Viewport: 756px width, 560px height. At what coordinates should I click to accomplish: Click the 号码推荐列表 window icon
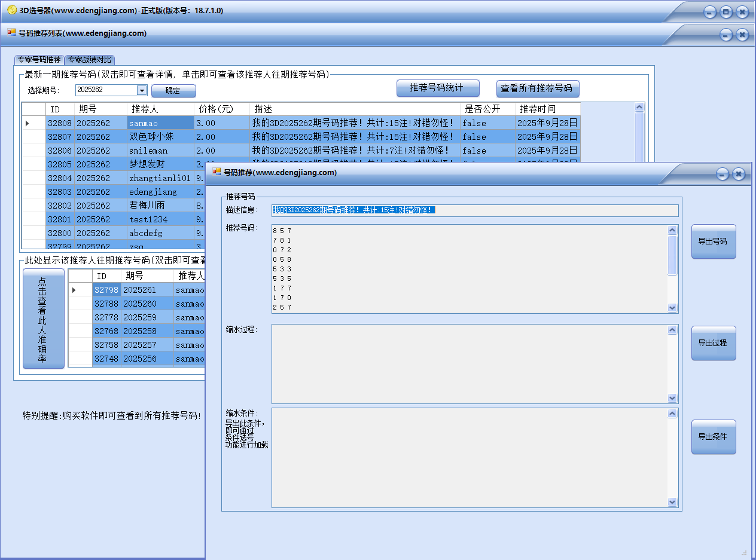[x=11, y=33]
